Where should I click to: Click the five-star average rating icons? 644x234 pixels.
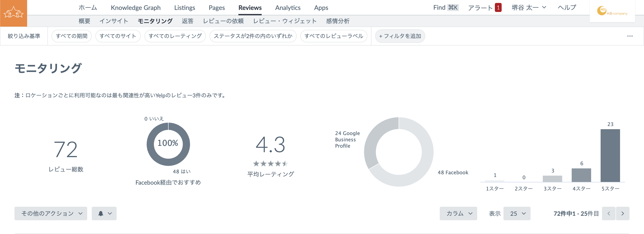click(x=270, y=164)
